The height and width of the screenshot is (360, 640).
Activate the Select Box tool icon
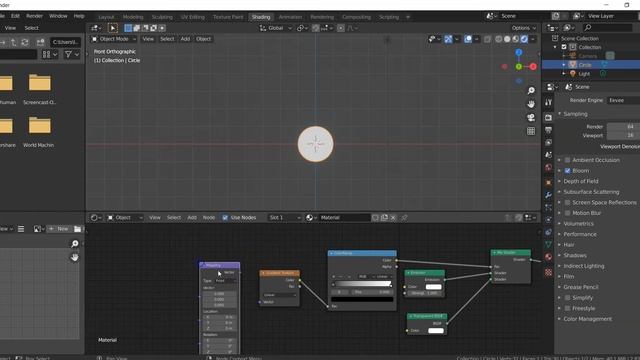point(113,28)
